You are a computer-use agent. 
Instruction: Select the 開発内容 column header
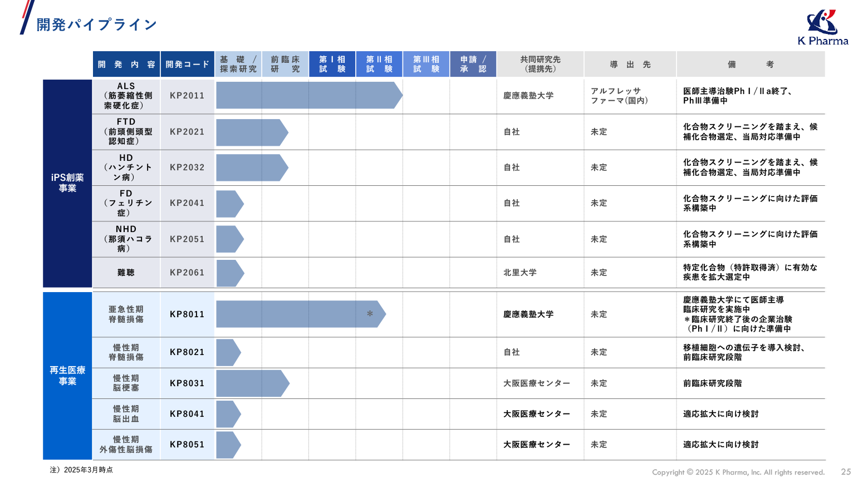[x=126, y=64]
